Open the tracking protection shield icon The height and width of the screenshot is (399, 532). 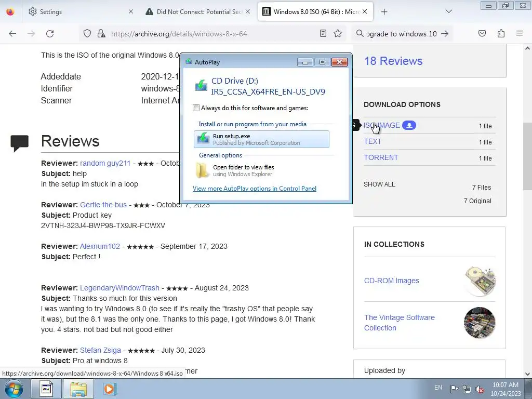87,34
